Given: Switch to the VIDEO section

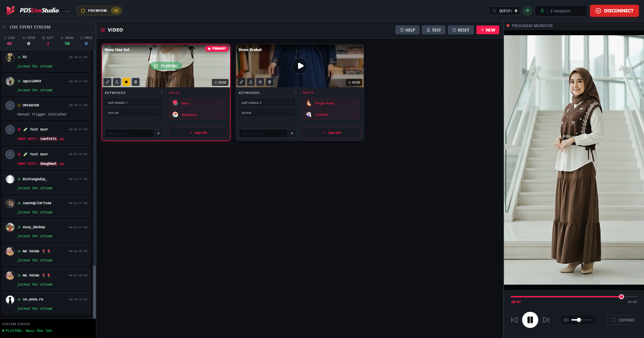Looking at the screenshot, I should pyautogui.click(x=111, y=30).
